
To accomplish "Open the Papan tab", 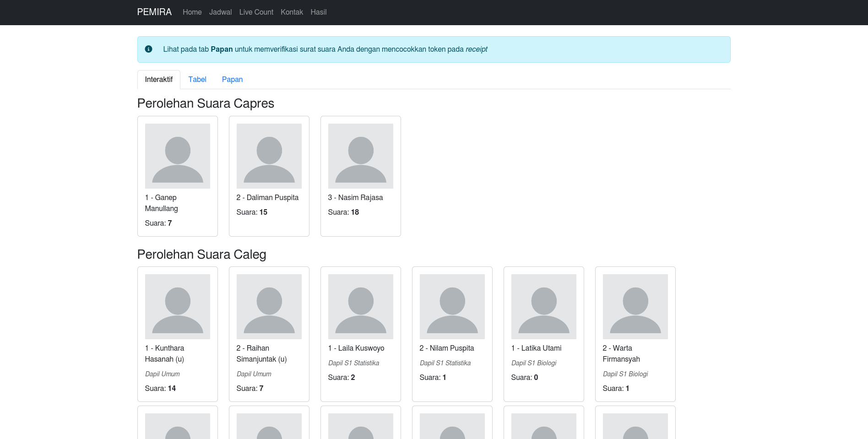I will pyautogui.click(x=232, y=80).
